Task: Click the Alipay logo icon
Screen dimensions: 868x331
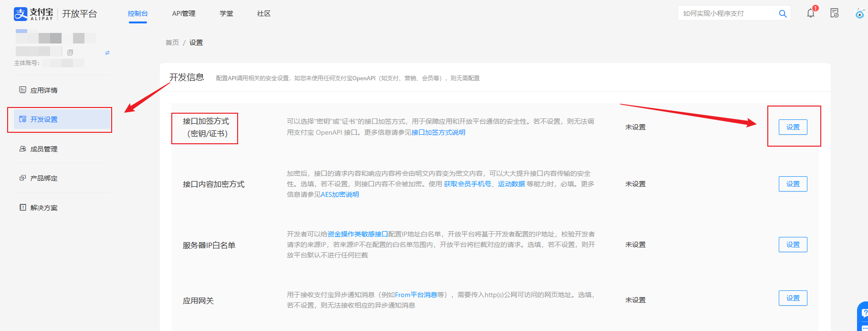Action: click(x=21, y=14)
